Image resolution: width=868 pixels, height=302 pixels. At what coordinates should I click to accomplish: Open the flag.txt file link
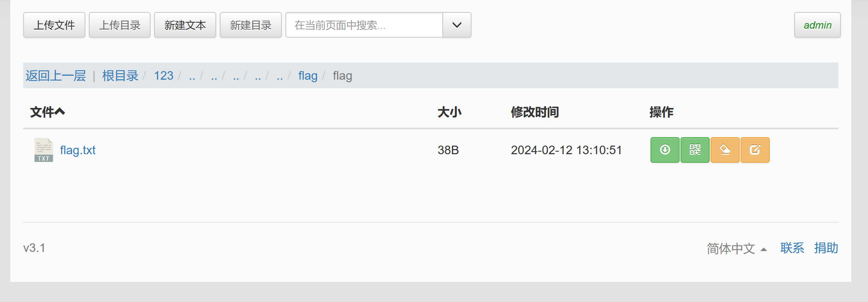pyautogui.click(x=78, y=150)
